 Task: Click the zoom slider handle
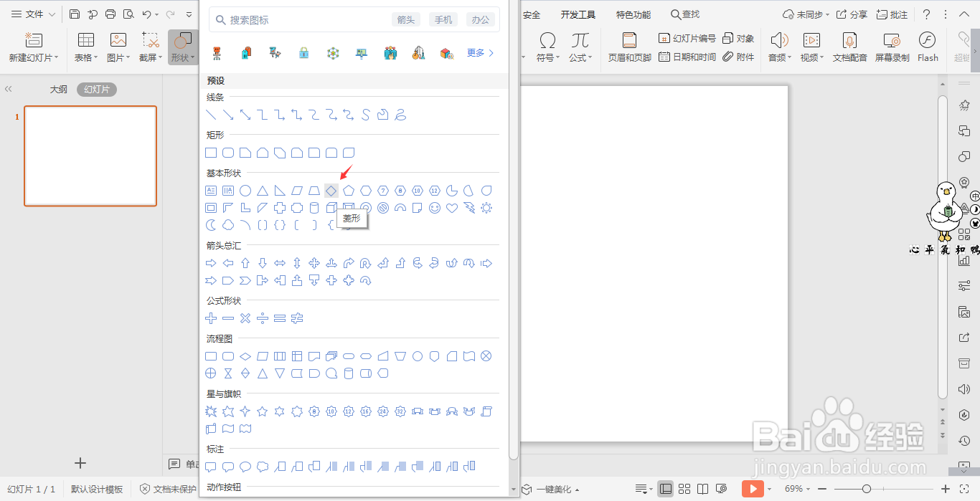pyautogui.click(x=867, y=489)
